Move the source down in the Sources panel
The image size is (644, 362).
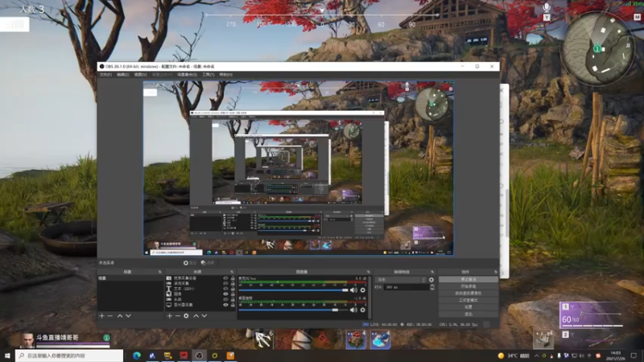tap(204, 316)
